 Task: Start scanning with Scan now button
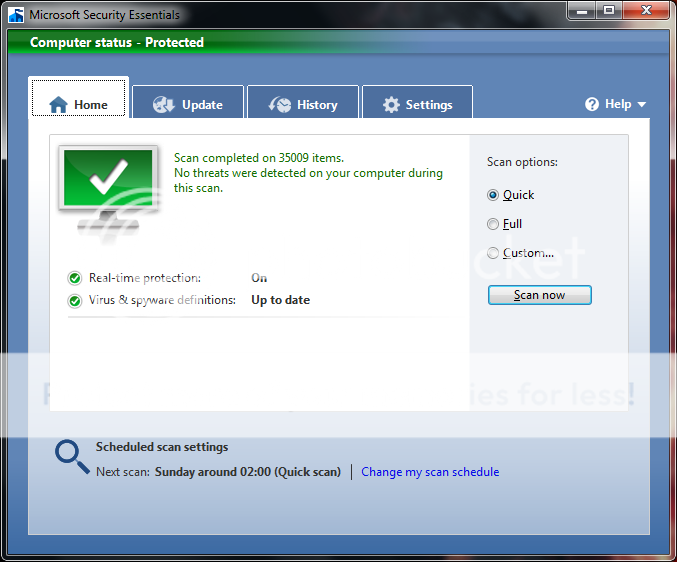tap(540, 295)
